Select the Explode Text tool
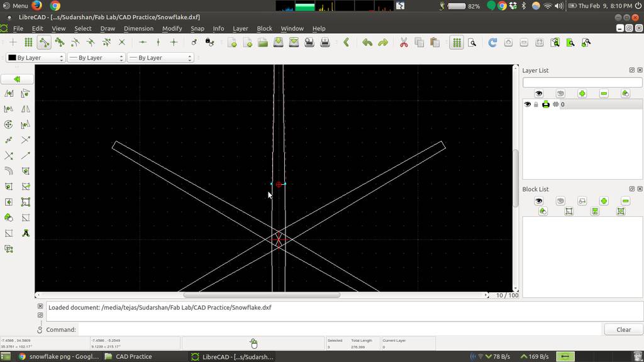644x362 pixels. [25, 233]
